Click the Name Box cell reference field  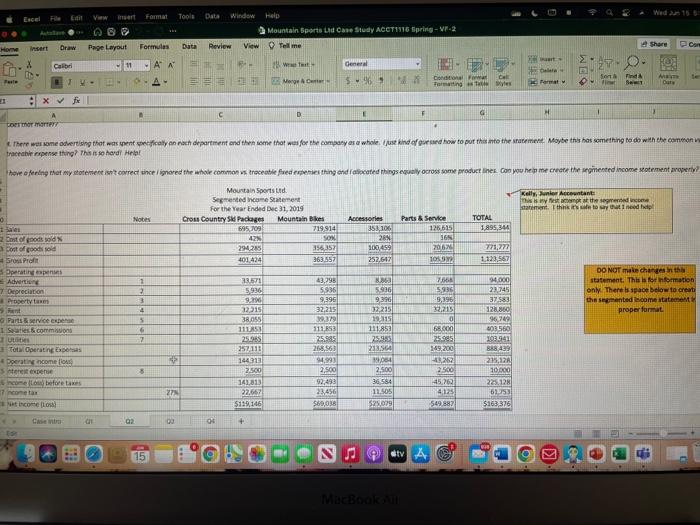coord(15,101)
